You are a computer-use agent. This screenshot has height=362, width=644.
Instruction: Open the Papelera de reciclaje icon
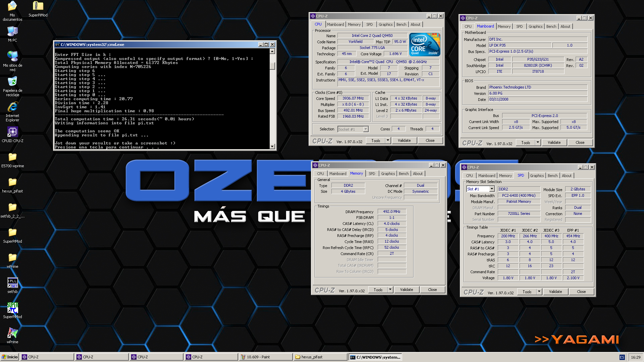(12, 86)
